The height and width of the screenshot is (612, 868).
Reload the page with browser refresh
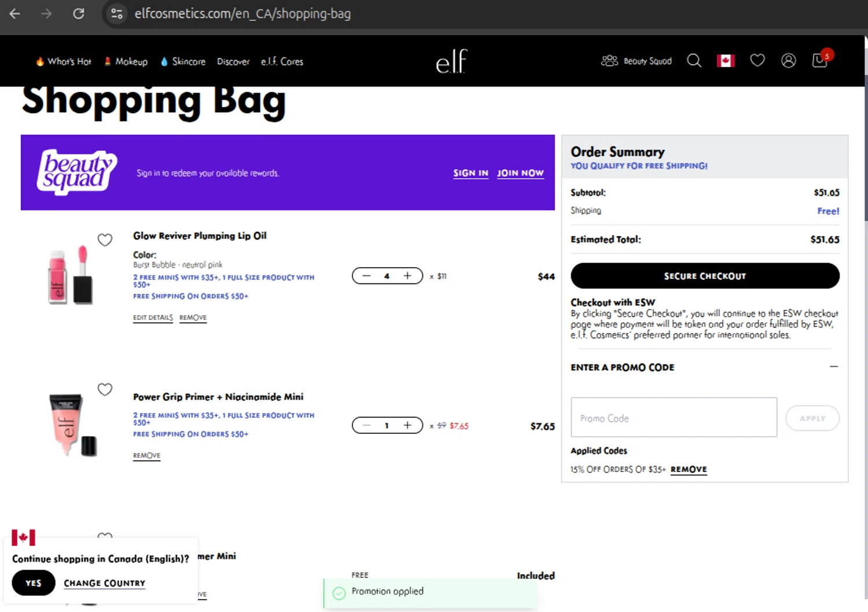pyautogui.click(x=79, y=13)
